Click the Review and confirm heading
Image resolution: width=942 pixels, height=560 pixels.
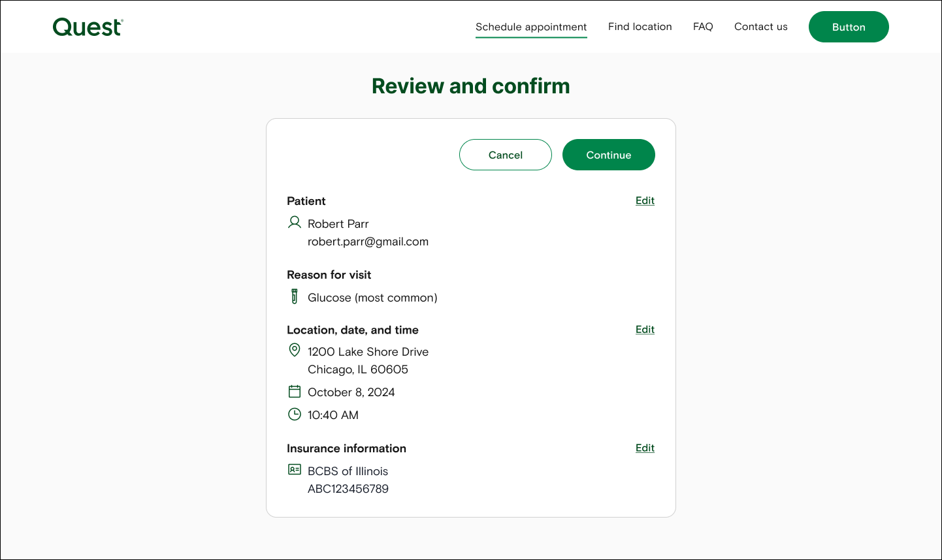(x=471, y=86)
